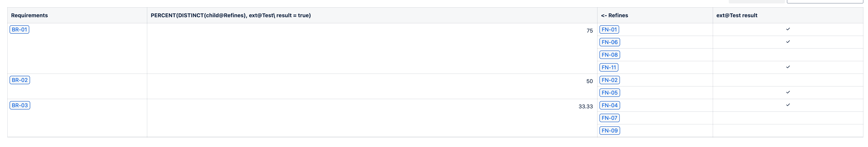
Task: Click the ext@Test result column header
Action: (737, 16)
